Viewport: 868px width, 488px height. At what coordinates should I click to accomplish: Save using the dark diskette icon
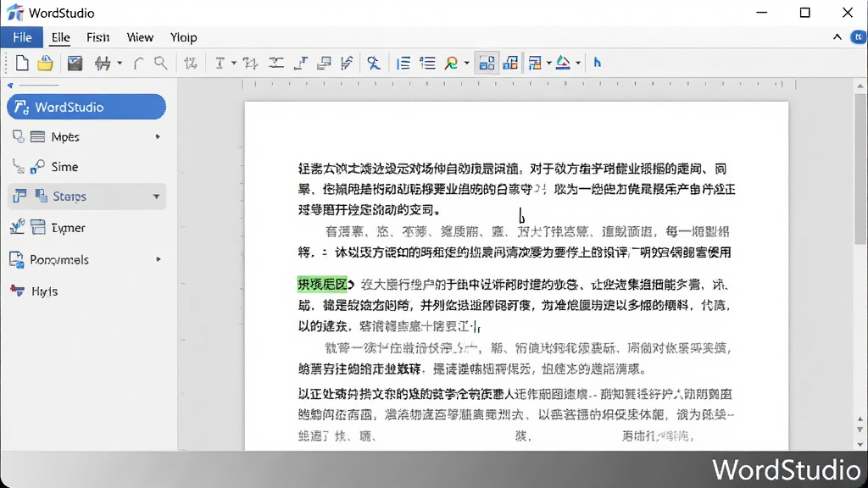click(x=75, y=63)
